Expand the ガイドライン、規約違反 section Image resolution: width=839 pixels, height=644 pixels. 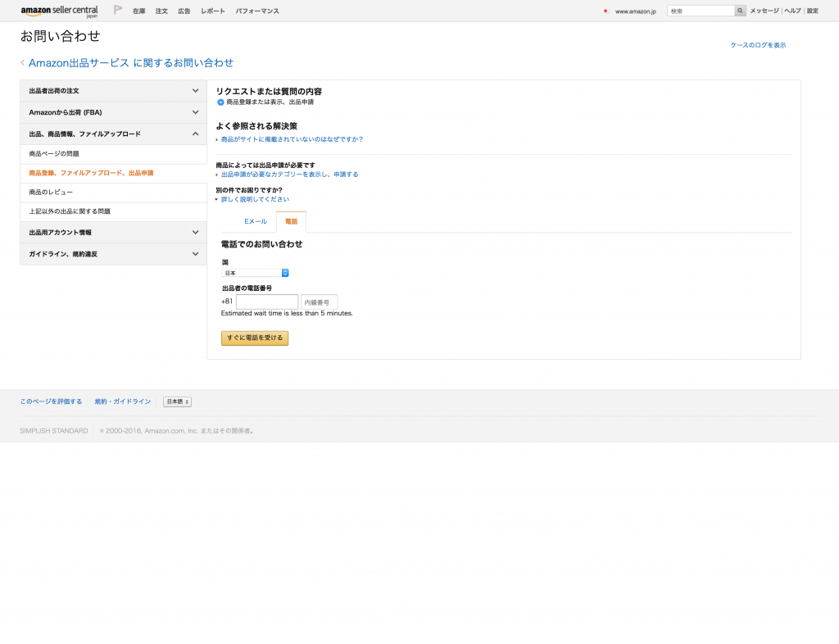pos(113,254)
